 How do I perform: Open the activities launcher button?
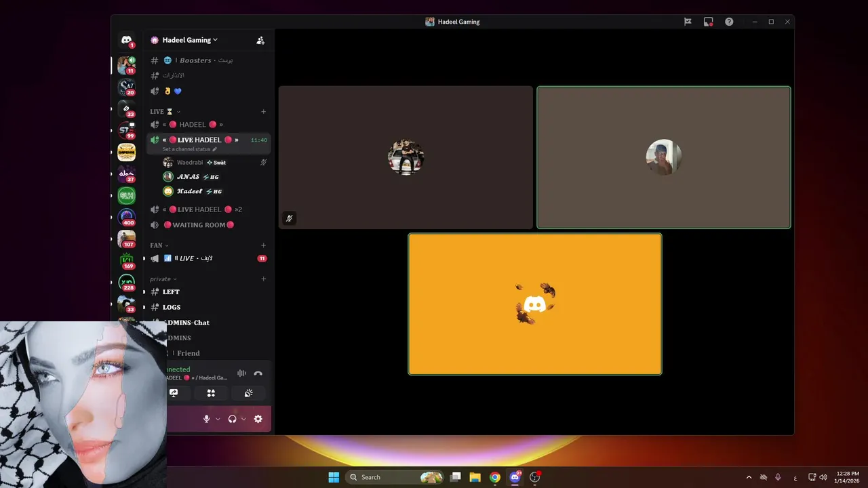coord(211,393)
